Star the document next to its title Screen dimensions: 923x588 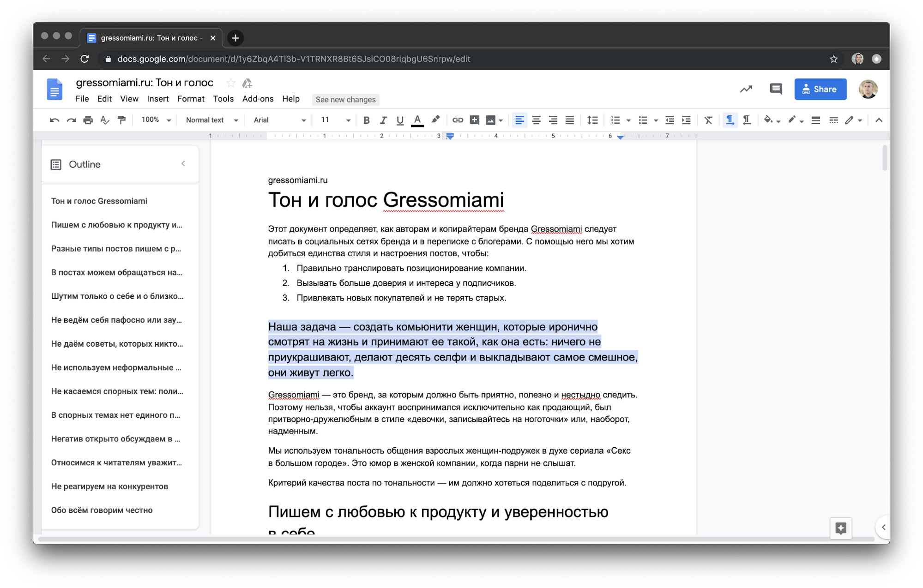[230, 83]
